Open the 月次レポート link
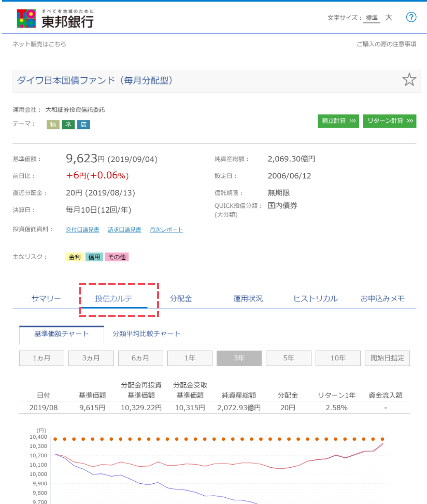427x504 pixels. coord(166,230)
